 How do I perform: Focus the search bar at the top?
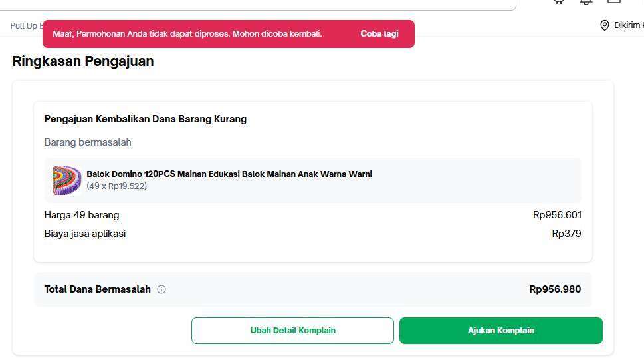point(258,4)
